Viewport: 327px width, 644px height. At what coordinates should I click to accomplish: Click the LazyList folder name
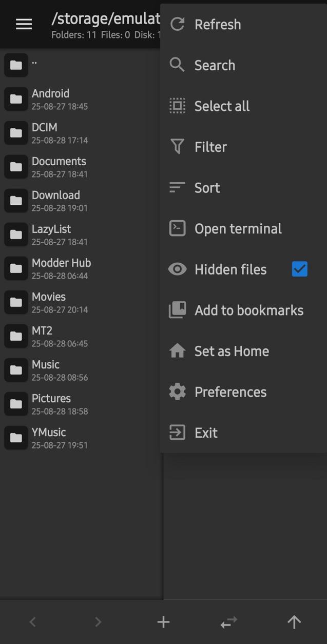(x=51, y=229)
